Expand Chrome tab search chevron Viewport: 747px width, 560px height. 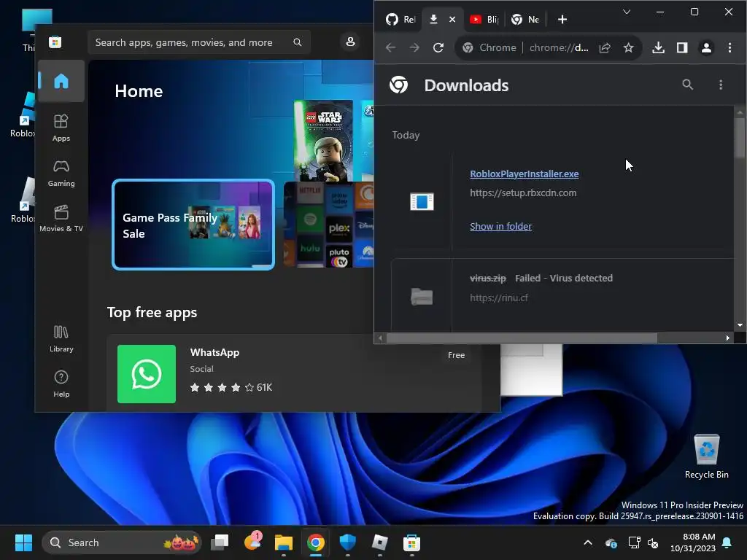coord(627,12)
